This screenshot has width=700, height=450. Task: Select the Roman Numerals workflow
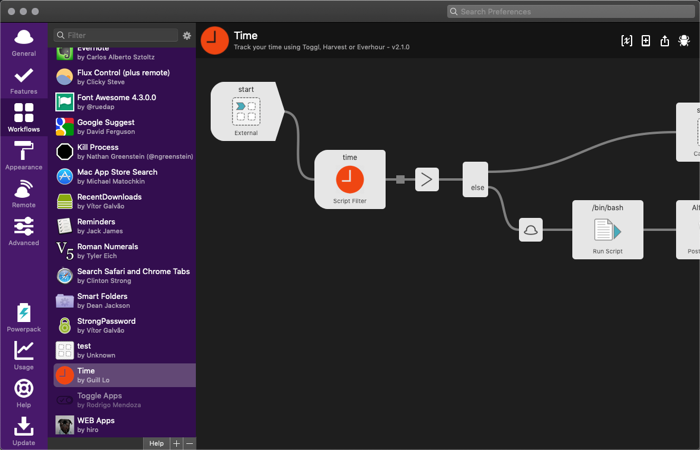coord(125,251)
